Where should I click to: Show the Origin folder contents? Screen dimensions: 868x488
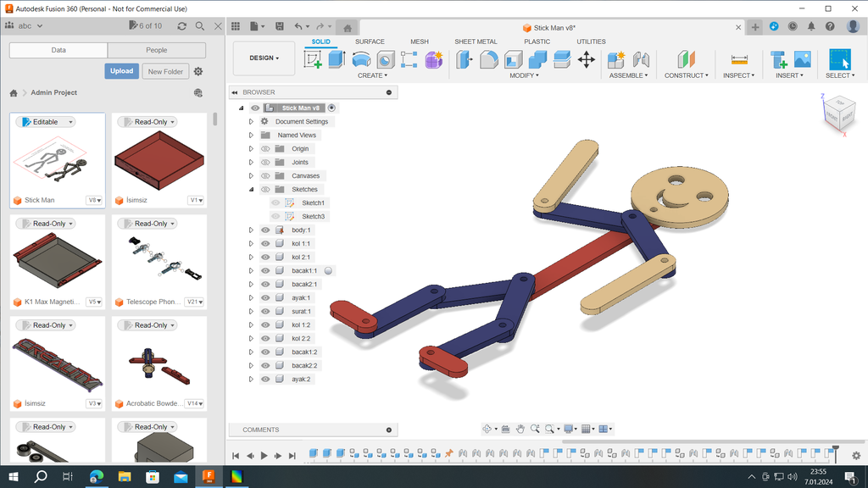click(251, 148)
